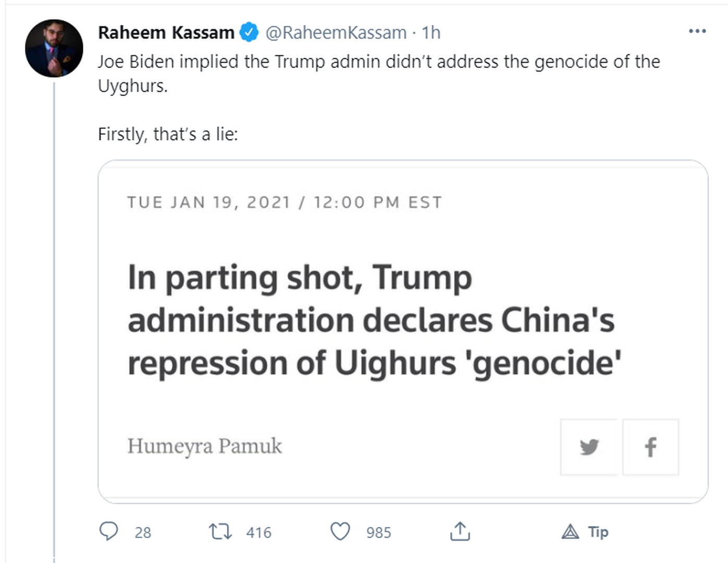Open the three-dot More menu

tap(697, 31)
